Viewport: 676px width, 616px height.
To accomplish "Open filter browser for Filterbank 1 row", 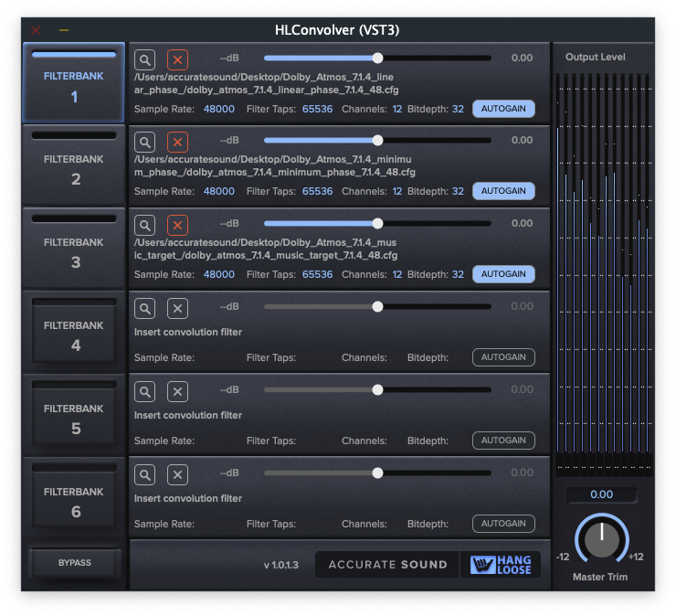I will [x=145, y=60].
